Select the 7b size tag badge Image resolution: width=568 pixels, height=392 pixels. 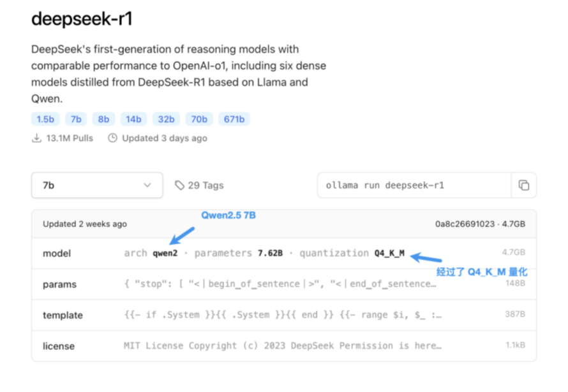point(76,119)
